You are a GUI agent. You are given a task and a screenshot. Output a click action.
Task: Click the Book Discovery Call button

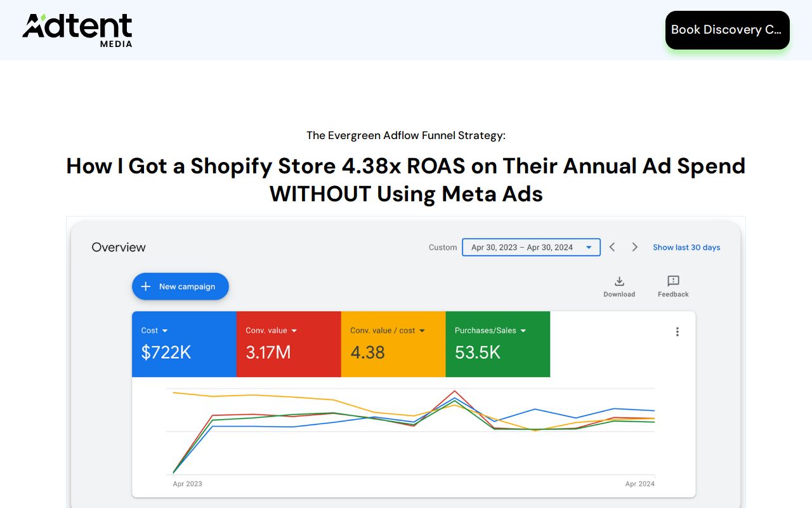(727, 29)
